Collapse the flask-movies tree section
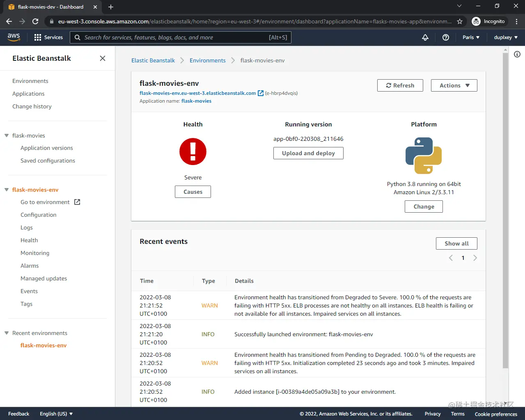The height and width of the screenshot is (420, 525). coord(7,135)
